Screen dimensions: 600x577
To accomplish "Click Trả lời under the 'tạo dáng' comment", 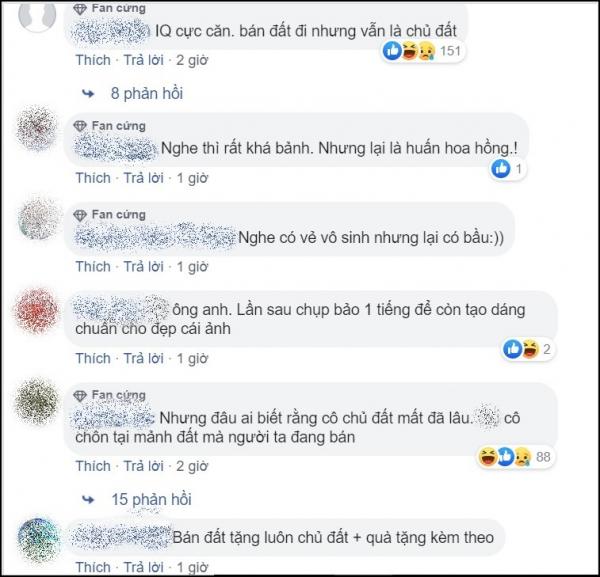I will (143, 359).
